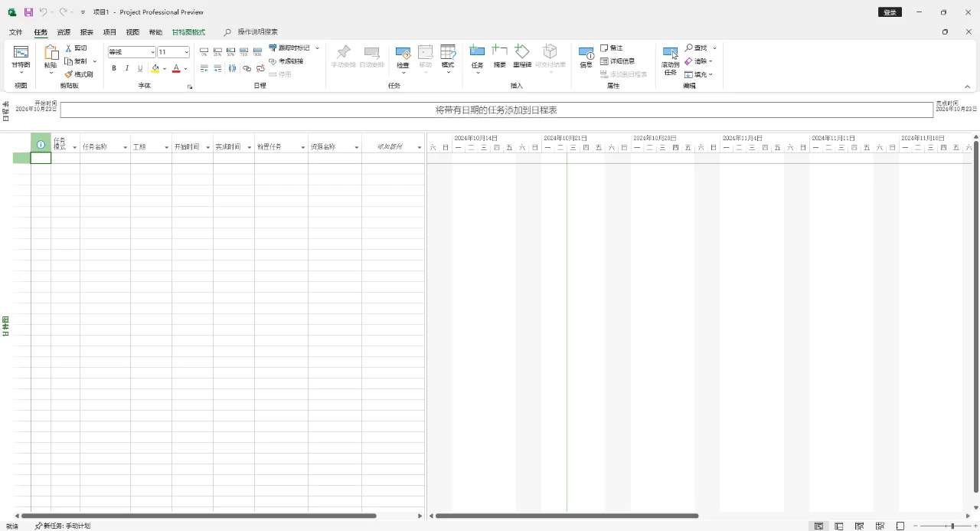This screenshot has width=980, height=531.
Task: Open the Fill (填充) dropdown
Action: tap(698, 74)
